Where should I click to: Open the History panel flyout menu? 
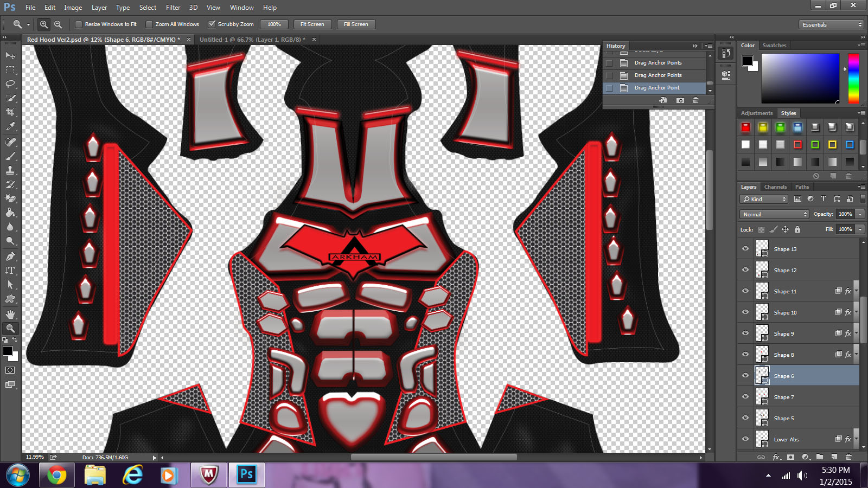tap(708, 46)
